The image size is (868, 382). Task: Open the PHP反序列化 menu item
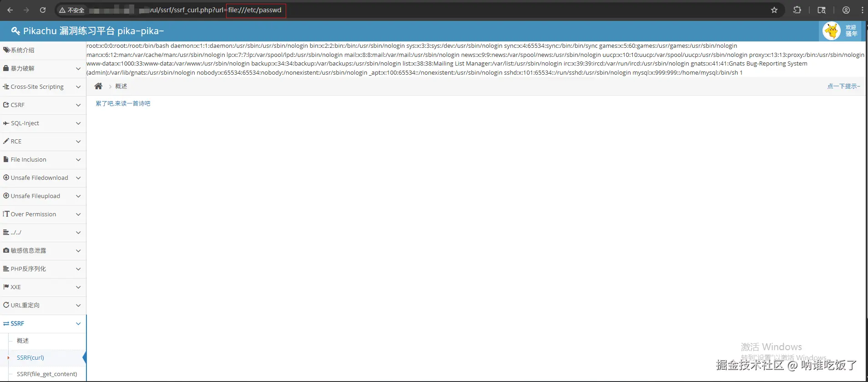43,269
